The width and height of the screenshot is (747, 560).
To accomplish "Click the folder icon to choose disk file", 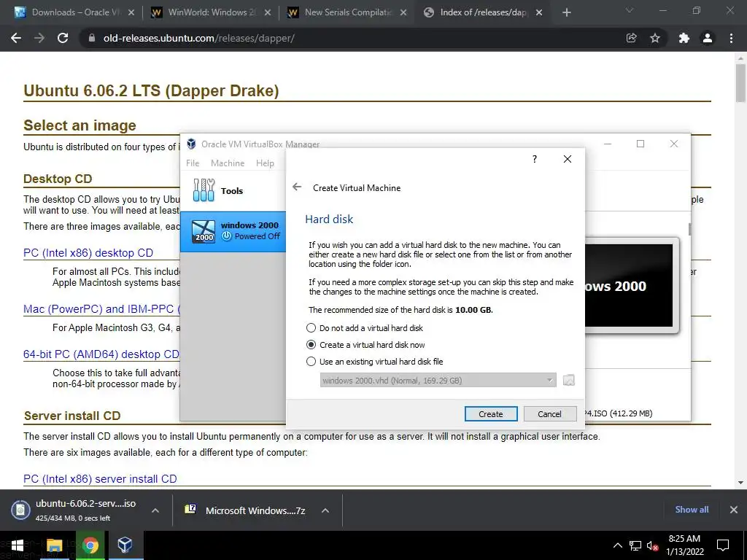I will pos(569,380).
